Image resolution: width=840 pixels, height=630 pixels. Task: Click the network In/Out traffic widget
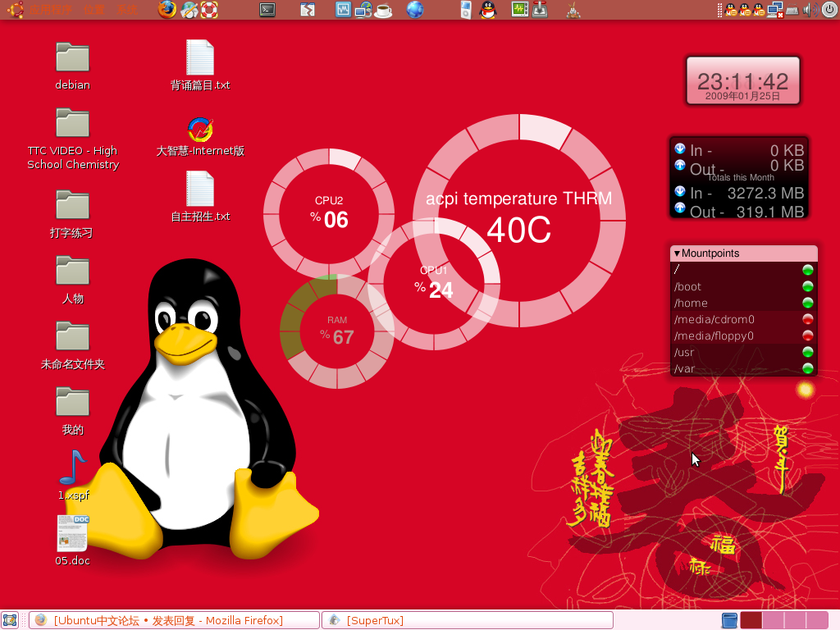coord(739,178)
